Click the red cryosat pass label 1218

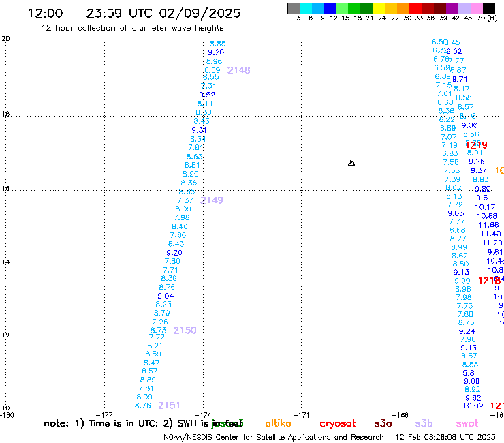coord(489,281)
